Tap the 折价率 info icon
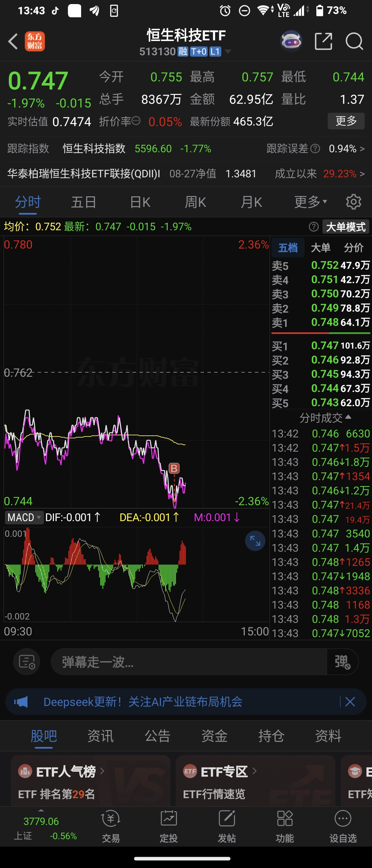372x868 pixels. click(x=136, y=121)
